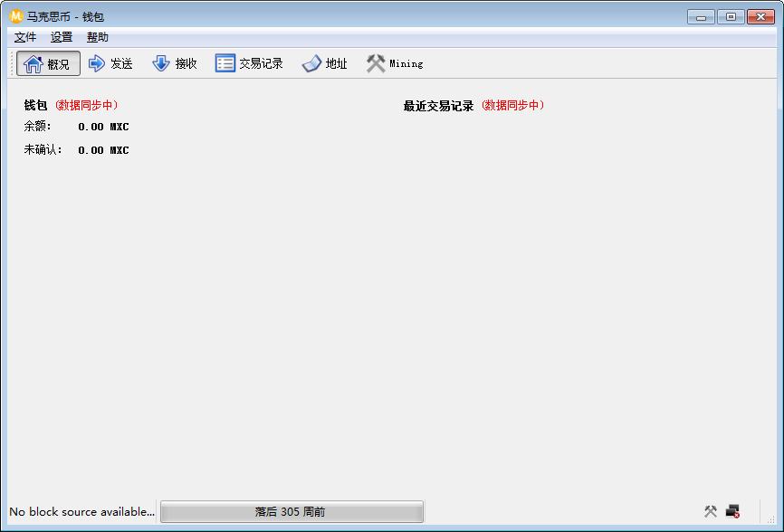Screen dimensions: 784x532
Task: Maximize the 马克思币 wallet window
Action: click(x=731, y=17)
